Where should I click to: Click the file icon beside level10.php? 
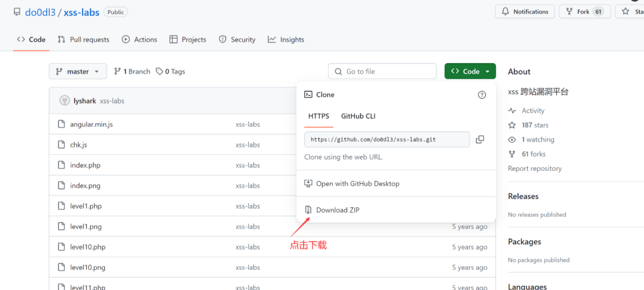(x=61, y=247)
